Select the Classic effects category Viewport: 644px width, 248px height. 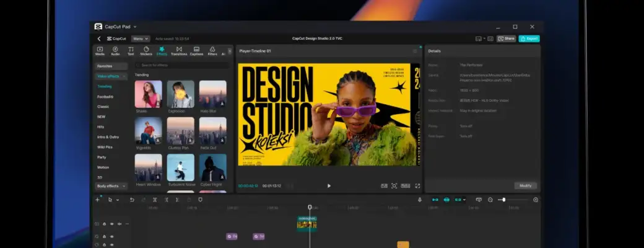coord(103,107)
